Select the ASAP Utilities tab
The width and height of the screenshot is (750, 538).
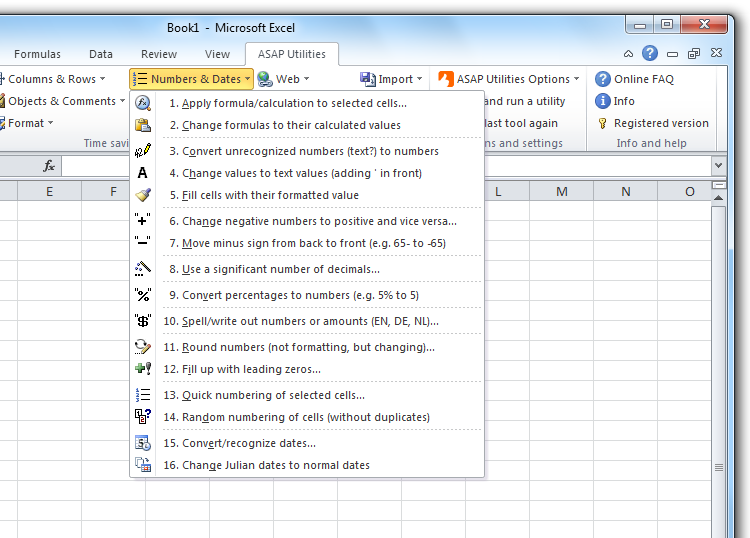(x=292, y=54)
